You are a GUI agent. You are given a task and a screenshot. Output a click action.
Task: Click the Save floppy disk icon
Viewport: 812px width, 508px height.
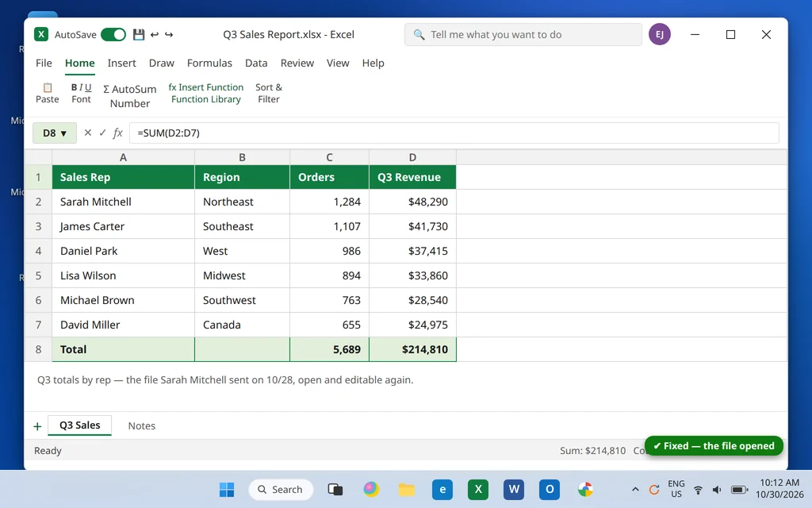(x=138, y=34)
